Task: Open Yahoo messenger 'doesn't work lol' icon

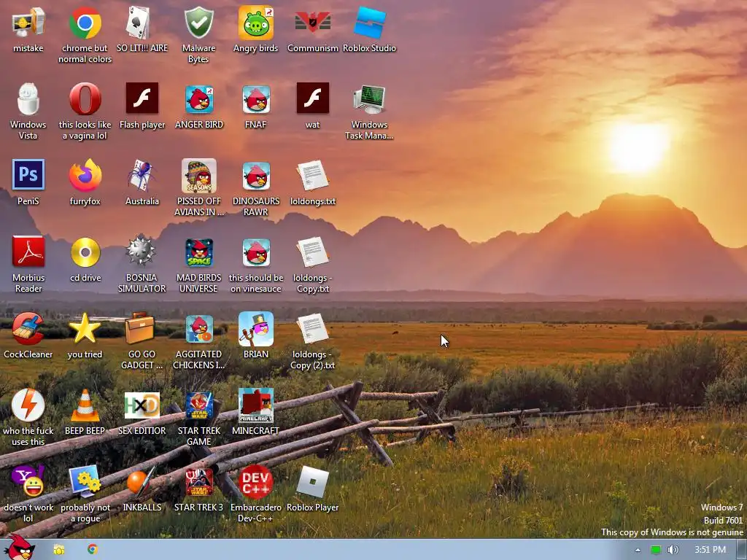Action: coord(28,481)
